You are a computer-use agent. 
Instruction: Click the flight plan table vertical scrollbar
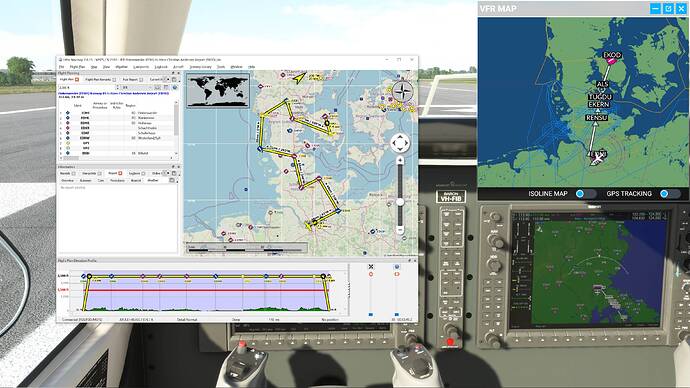tap(176, 119)
